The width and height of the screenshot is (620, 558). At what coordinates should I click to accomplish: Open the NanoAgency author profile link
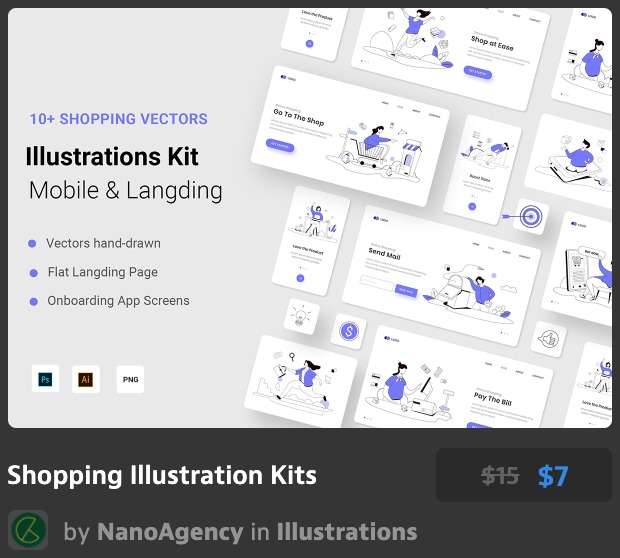point(169,531)
